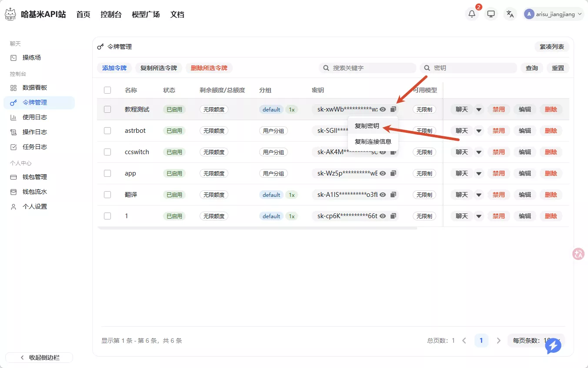Click the floating lightning bolt button

(x=553, y=346)
